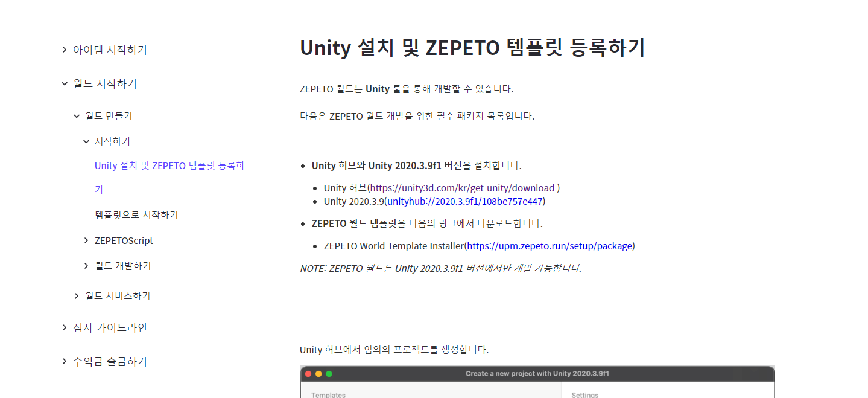Expand the 수익금 출금하기 chevron

click(65, 361)
